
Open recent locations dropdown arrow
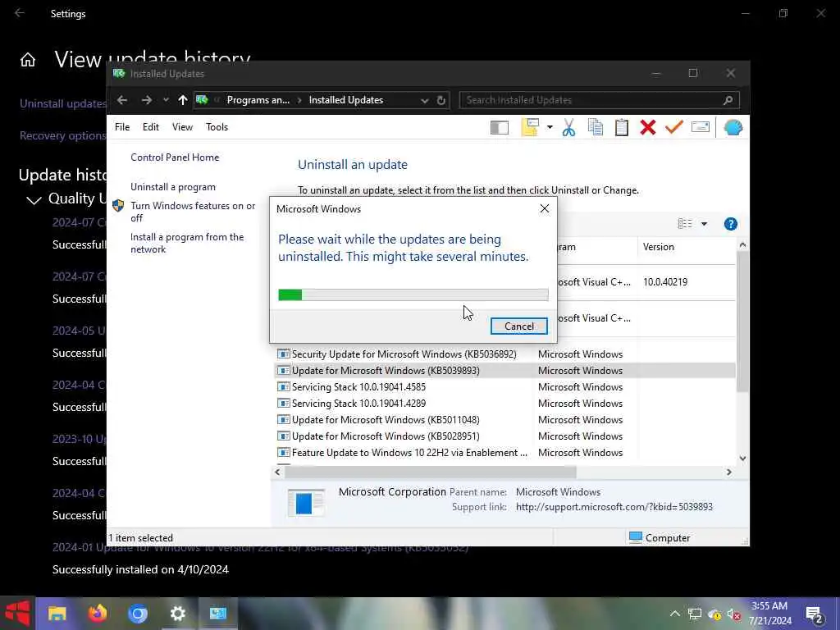(166, 100)
